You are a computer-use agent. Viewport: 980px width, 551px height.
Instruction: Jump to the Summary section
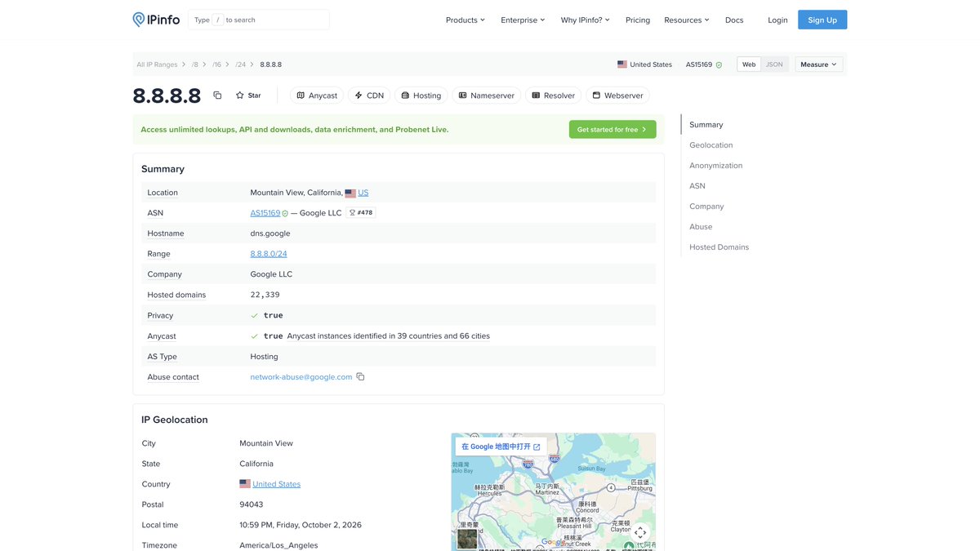(x=706, y=125)
